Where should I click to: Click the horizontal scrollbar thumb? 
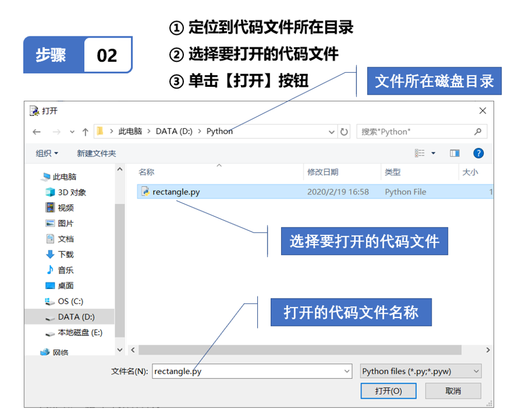pos(300,350)
